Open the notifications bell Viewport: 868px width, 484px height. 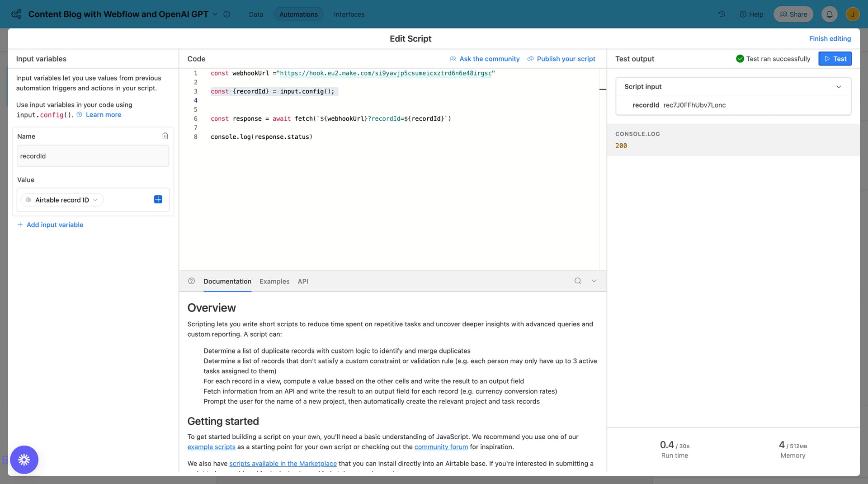tap(829, 14)
